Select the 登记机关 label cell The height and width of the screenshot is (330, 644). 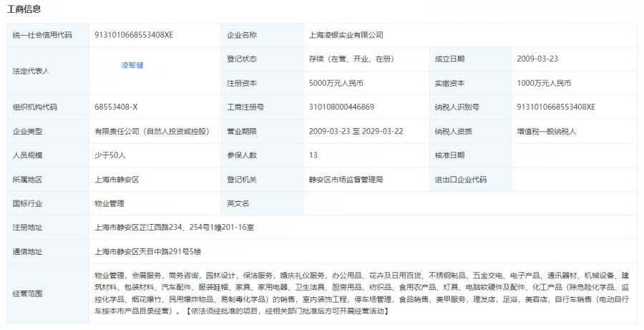coord(263,180)
